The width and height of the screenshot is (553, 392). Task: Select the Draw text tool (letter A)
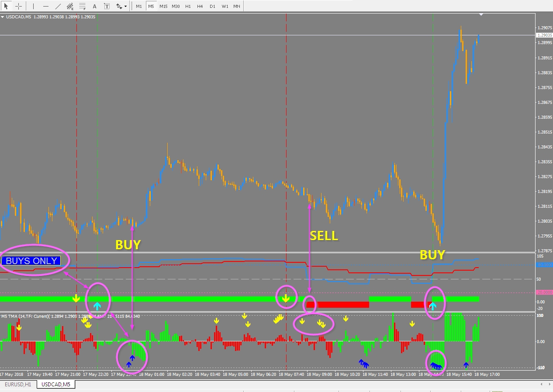coord(95,6)
